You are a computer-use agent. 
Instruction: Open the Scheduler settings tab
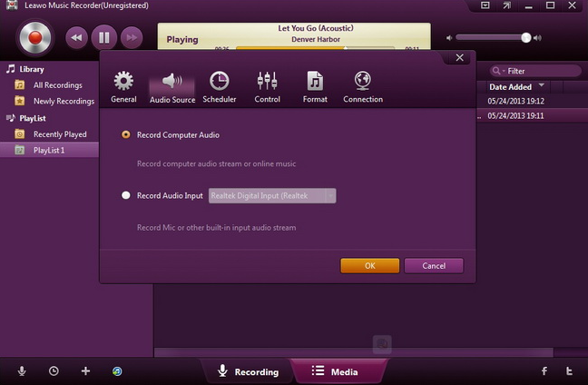pyautogui.click(x=220, y=87)
